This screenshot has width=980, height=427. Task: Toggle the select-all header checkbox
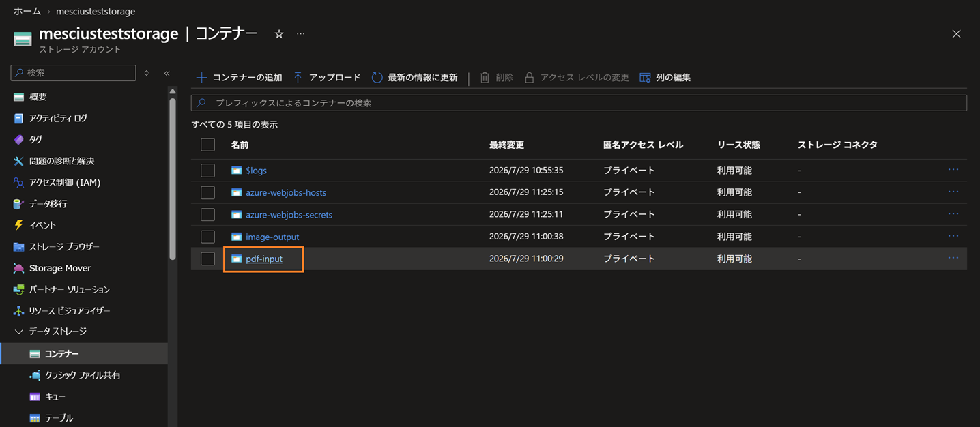coord(208,145)
